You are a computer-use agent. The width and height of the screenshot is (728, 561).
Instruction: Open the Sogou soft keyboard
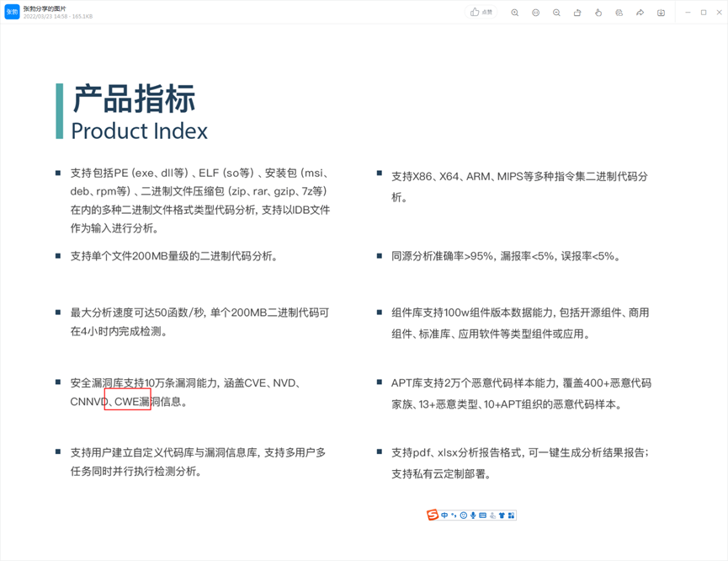click(x=483, y=515)
